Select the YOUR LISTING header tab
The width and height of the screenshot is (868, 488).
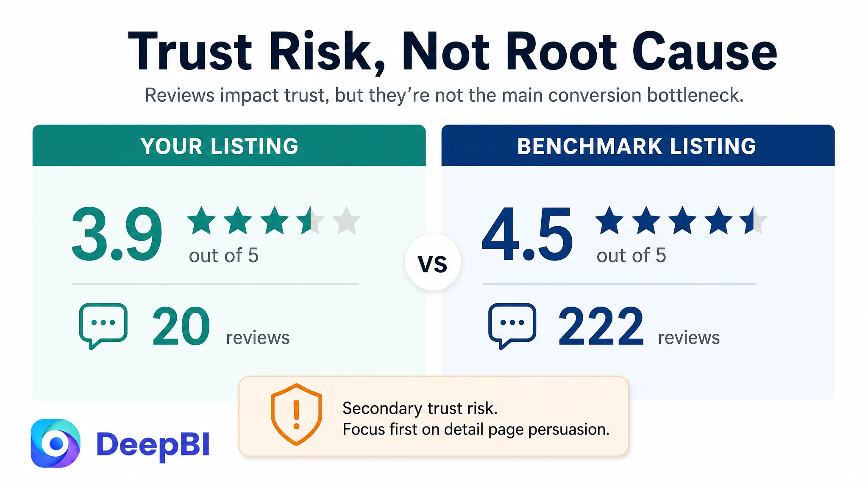(229, 145)
